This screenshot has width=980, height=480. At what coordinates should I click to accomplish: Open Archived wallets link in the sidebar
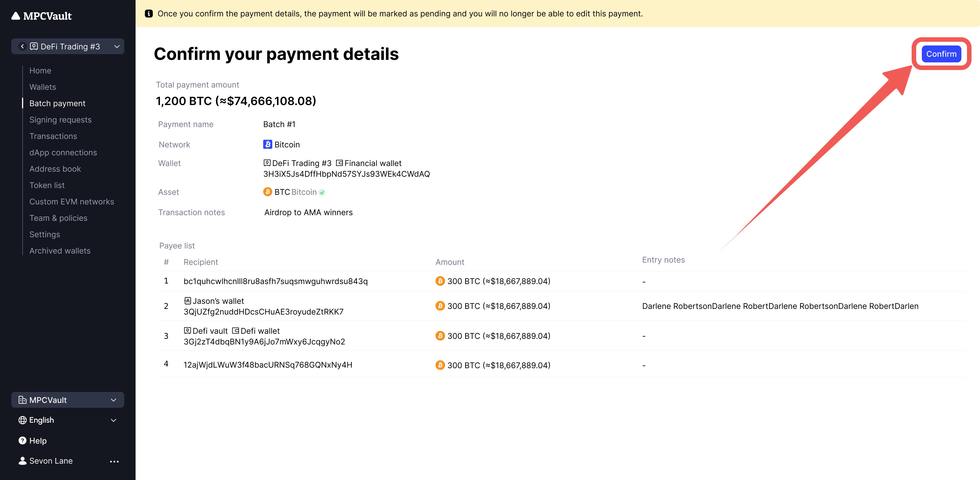[x=60, y=251]
